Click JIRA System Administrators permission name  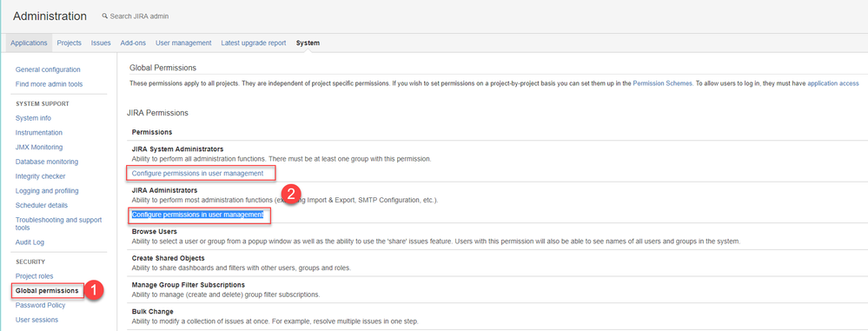tap(178, 149)
